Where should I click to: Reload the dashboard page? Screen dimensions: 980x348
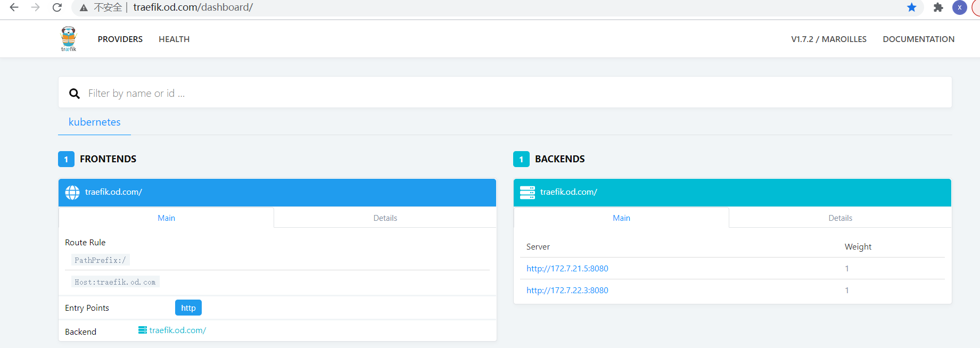point(57,7)
